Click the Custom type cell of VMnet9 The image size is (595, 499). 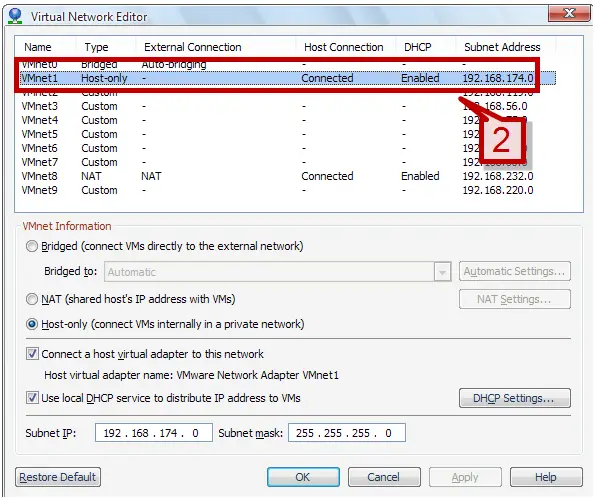[x=99, y=190]
